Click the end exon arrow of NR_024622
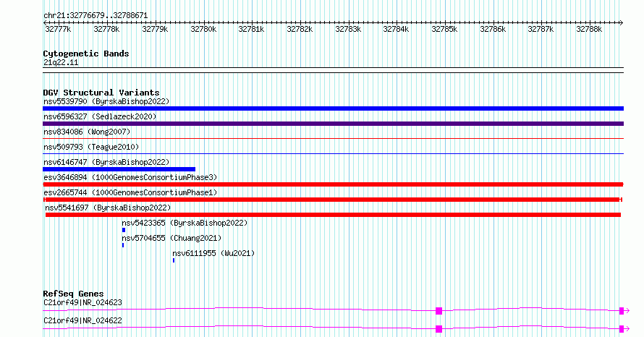 pyautogui.click(x=624, y=329)
